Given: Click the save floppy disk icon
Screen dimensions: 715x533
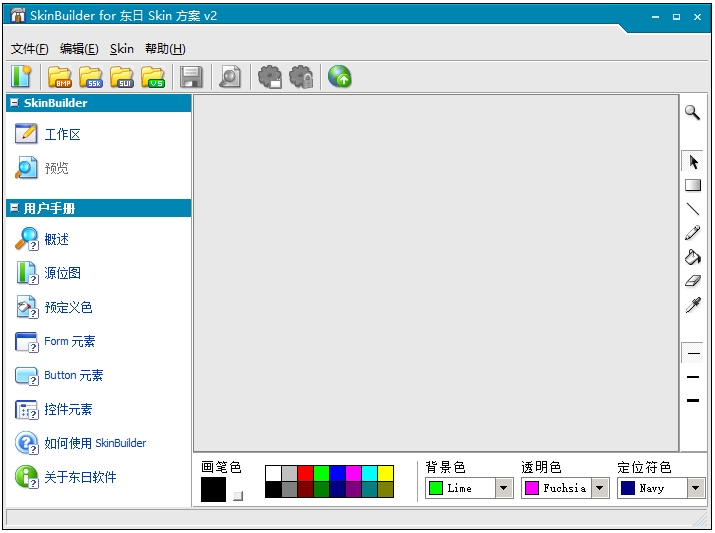Looking at the screenshot, I should tap(191, 77).
